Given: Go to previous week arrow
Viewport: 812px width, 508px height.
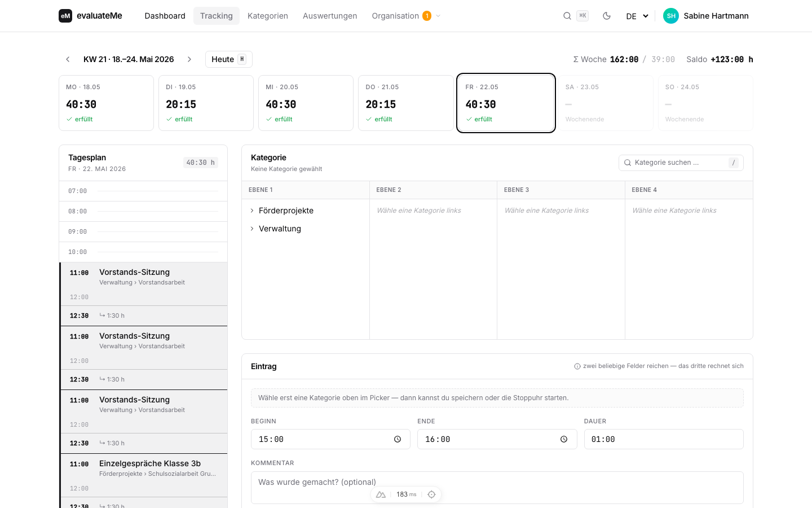Looking at the screenshot, I should click(68, 59).
